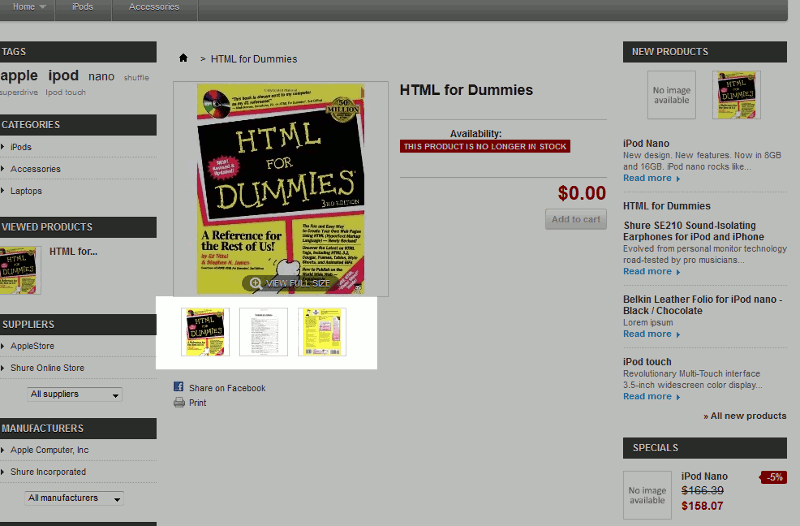Open iPod Nano in Specials

coord(704,477)
